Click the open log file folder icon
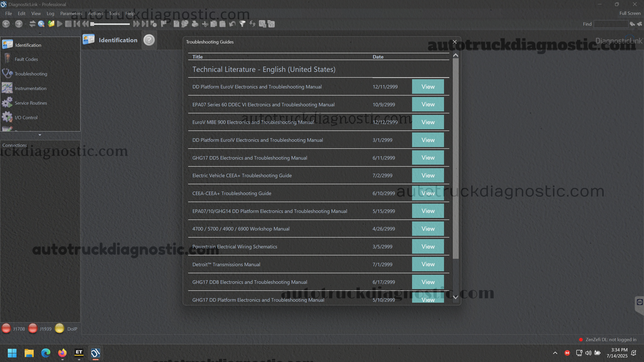The image size is (644, 362). point(51,24)
